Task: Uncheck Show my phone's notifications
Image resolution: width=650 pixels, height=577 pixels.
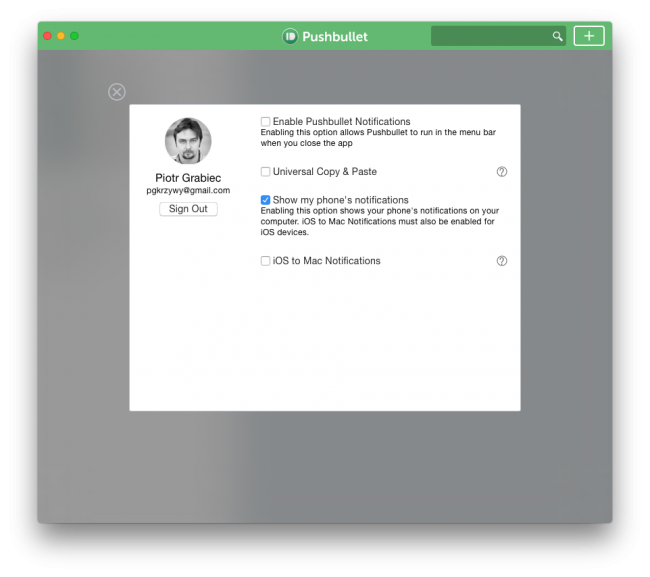Action: [265, 200]
